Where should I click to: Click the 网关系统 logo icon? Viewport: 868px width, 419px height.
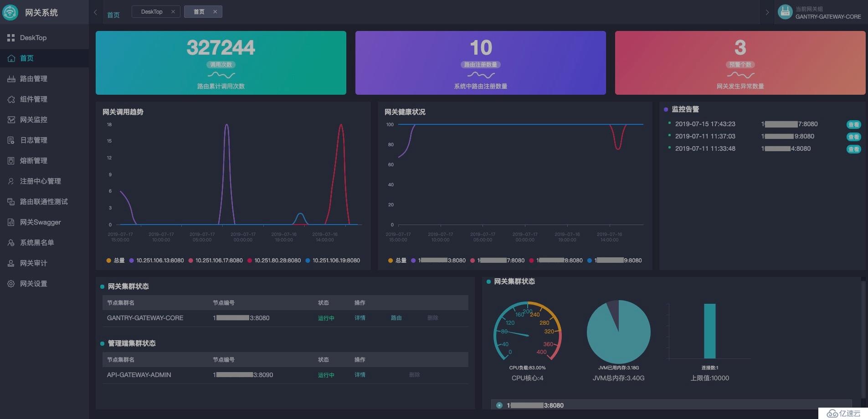[10, 12]
